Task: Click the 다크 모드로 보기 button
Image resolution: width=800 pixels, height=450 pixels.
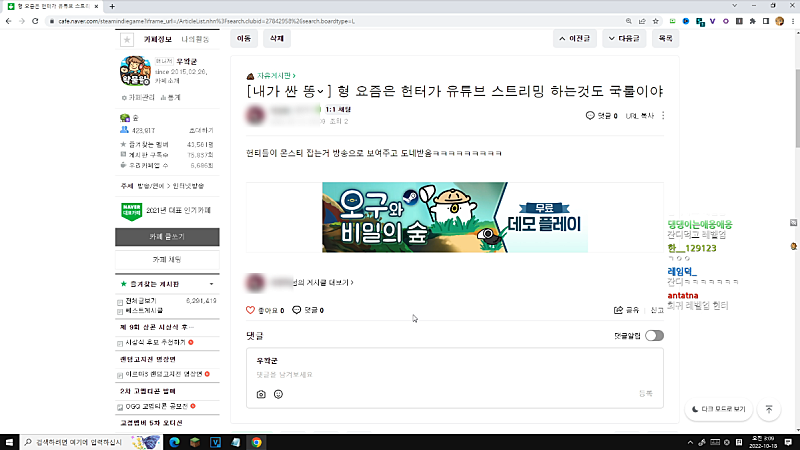Action: [x=718, y=409]
